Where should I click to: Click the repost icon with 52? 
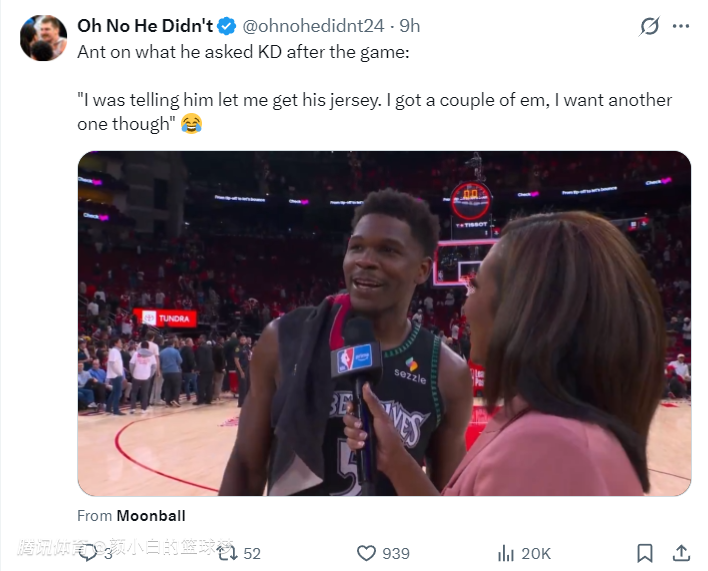(x=226, y=553)
